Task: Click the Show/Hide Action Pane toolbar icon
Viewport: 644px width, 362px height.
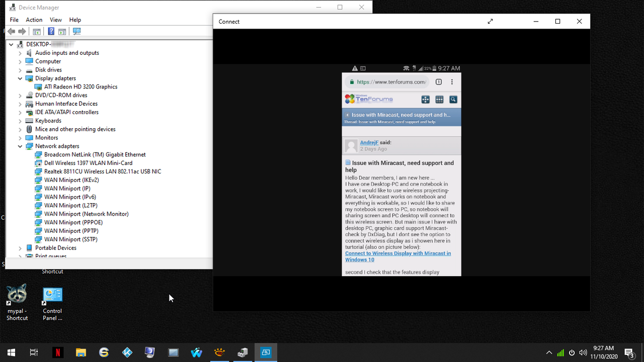Action: click(x=62, y=31)
